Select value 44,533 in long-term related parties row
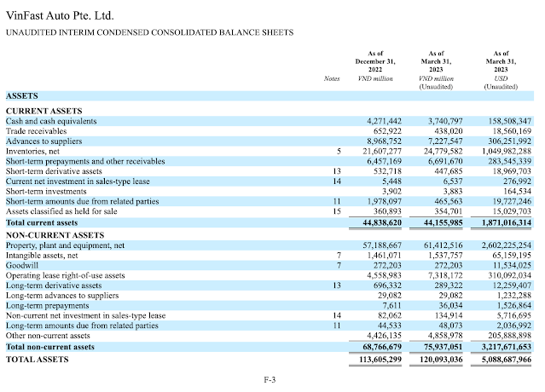This screenshot has height=392, width=545. click(390, 326)
